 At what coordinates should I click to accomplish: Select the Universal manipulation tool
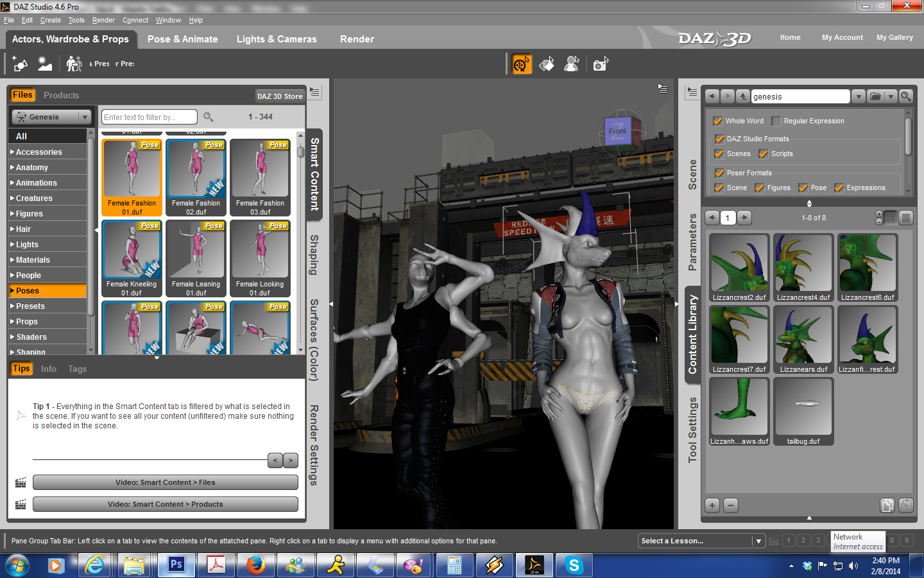[522, 64]
